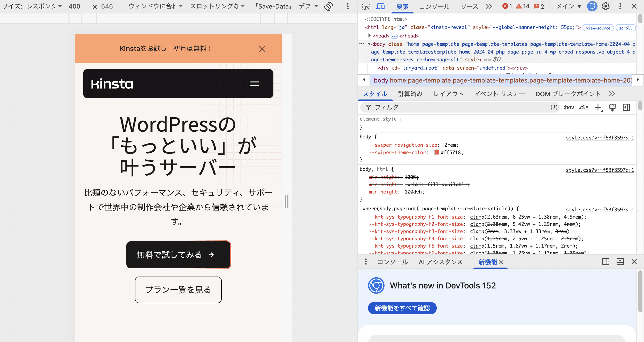Click the 新機能をすべて確認 button
Viewport: 644px width, 342px height.
402,308
